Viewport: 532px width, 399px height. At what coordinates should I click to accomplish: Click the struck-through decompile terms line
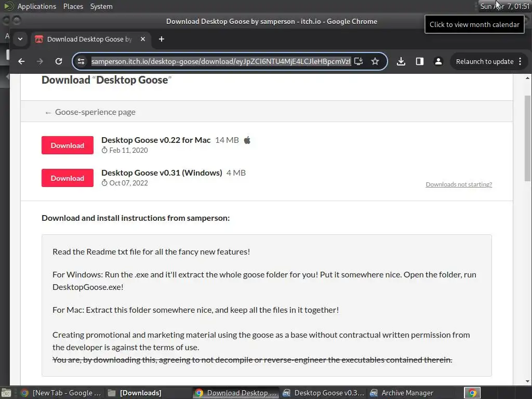pos(252,360)
